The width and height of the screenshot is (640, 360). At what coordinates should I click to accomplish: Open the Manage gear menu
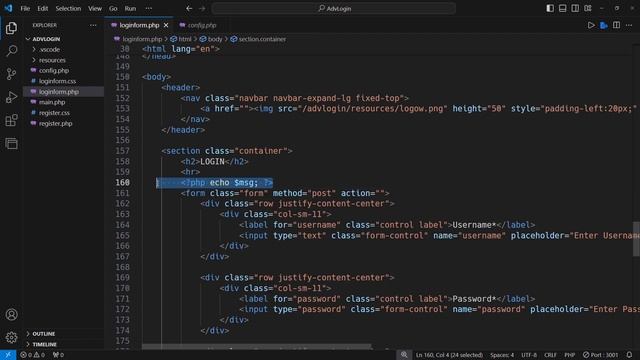click(11, 337)
